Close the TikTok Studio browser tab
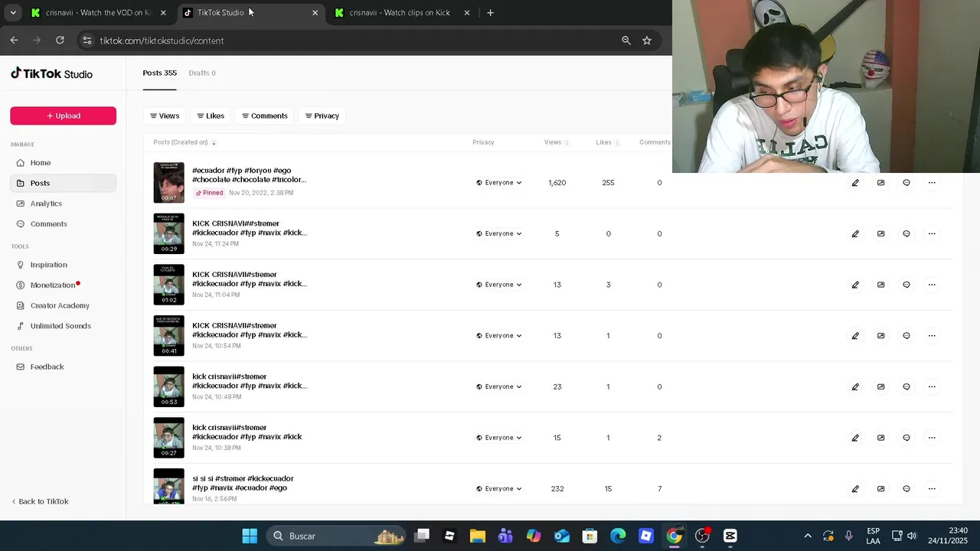 [315, 12]
